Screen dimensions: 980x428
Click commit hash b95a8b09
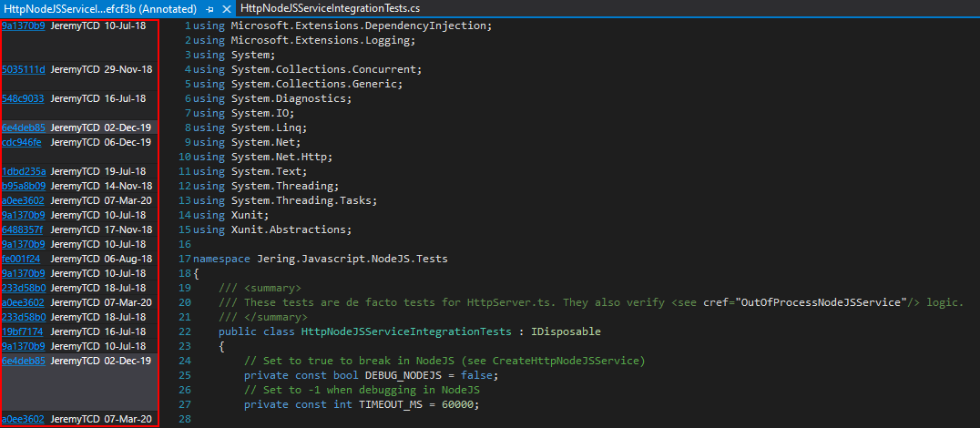tap(24, 186)
